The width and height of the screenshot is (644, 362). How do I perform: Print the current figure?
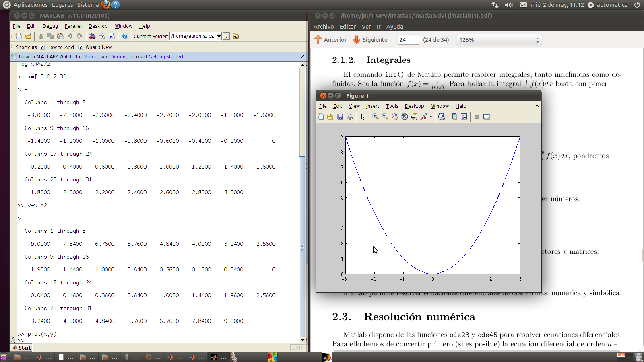pos(349,117)
